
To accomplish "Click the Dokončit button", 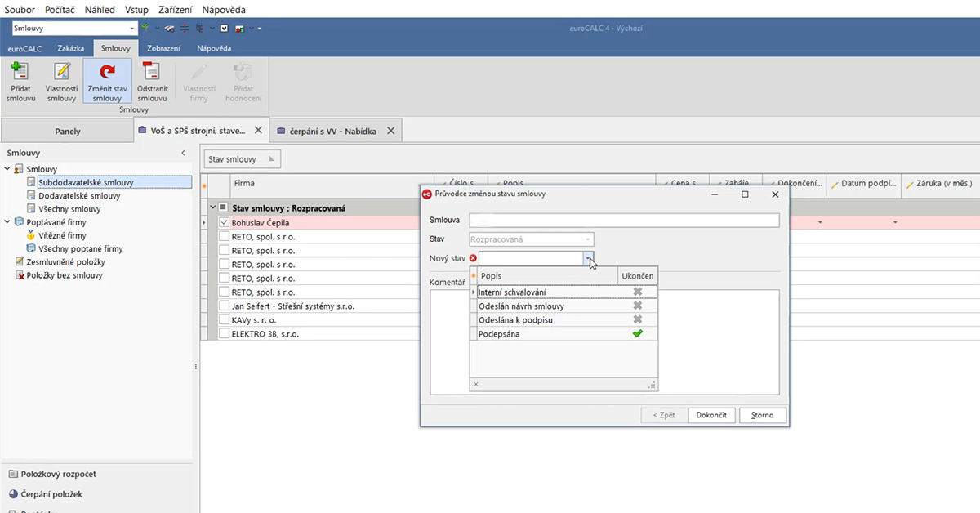I will (x=712, y=415).
